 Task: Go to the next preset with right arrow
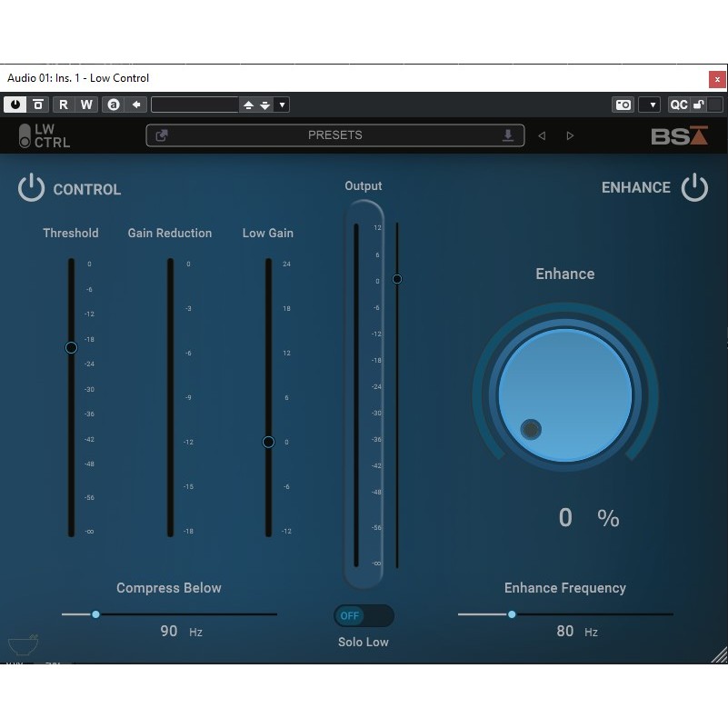(570, 135)
